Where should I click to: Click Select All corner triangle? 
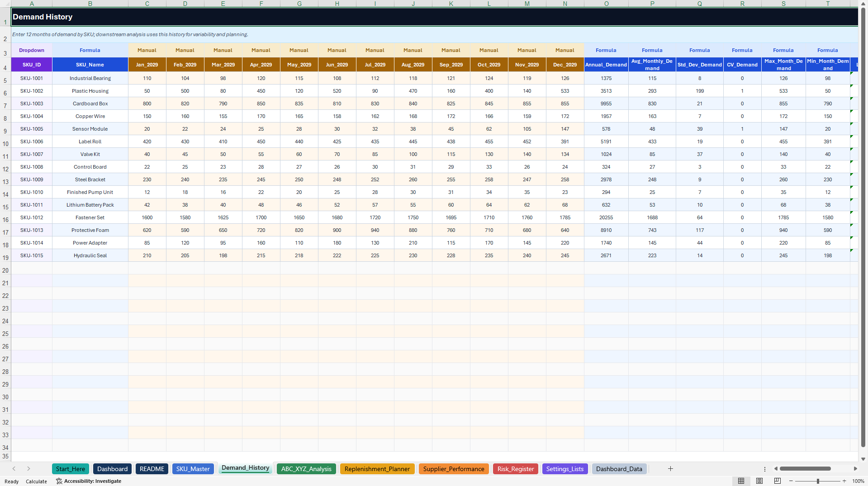pos(5,4)
